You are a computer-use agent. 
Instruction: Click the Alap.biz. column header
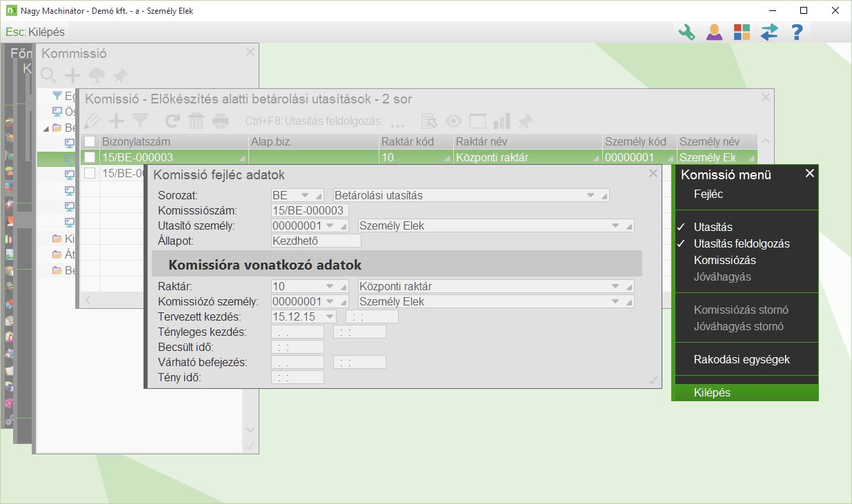tap(313, 141)
